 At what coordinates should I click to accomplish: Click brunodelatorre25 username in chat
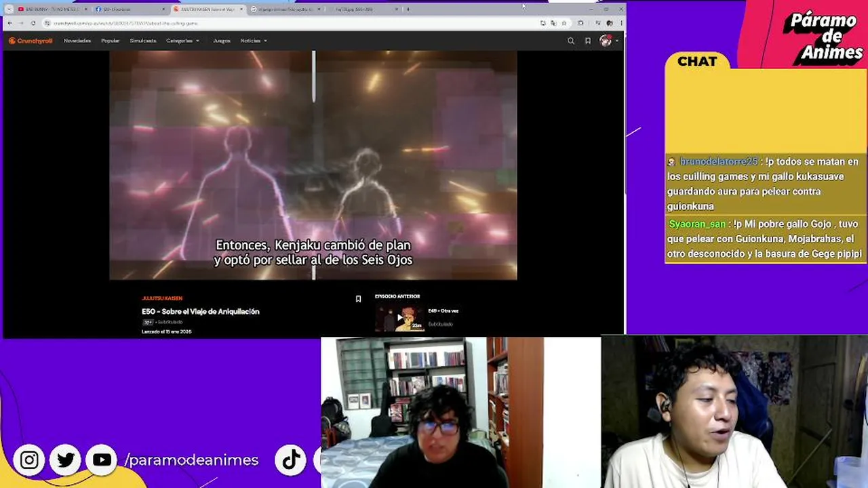pos(718,161)
